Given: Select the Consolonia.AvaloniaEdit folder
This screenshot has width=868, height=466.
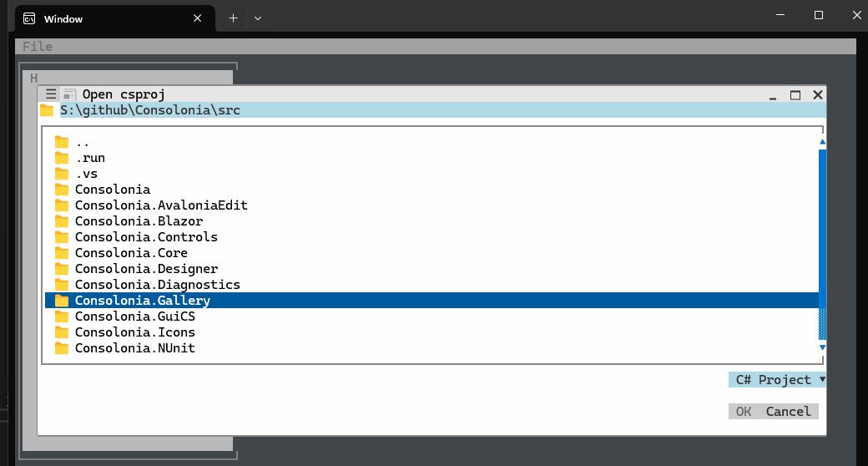Looking at the screenshot, I should point(431,205).
